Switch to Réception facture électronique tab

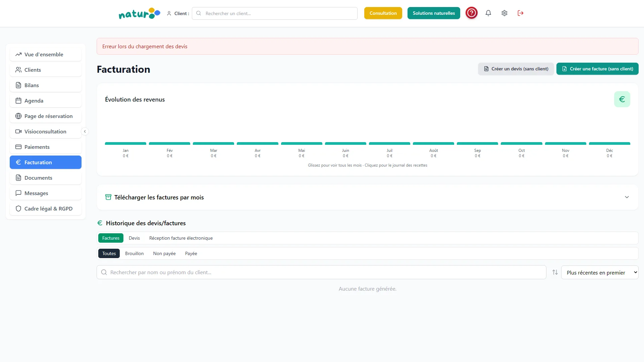click(181, 238)
